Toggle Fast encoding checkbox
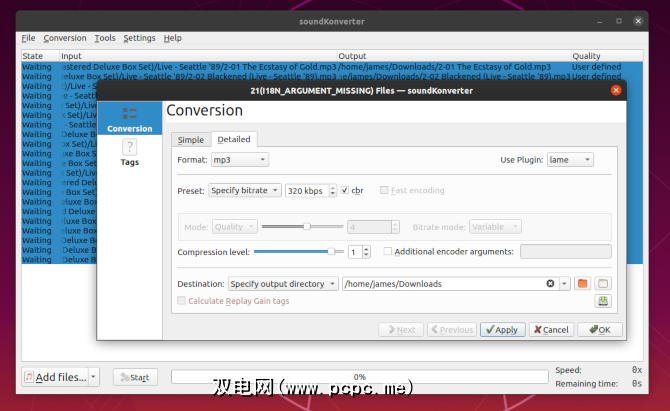 (384, 190)
